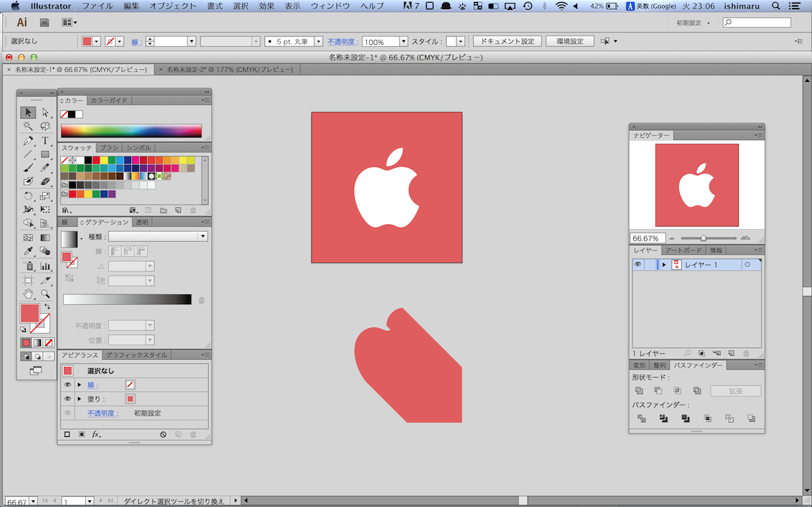Open the スタイル dropdown arrow
The height and width of the screenshot is (507, 812).
pyautogui.click(x=461, y=42)
